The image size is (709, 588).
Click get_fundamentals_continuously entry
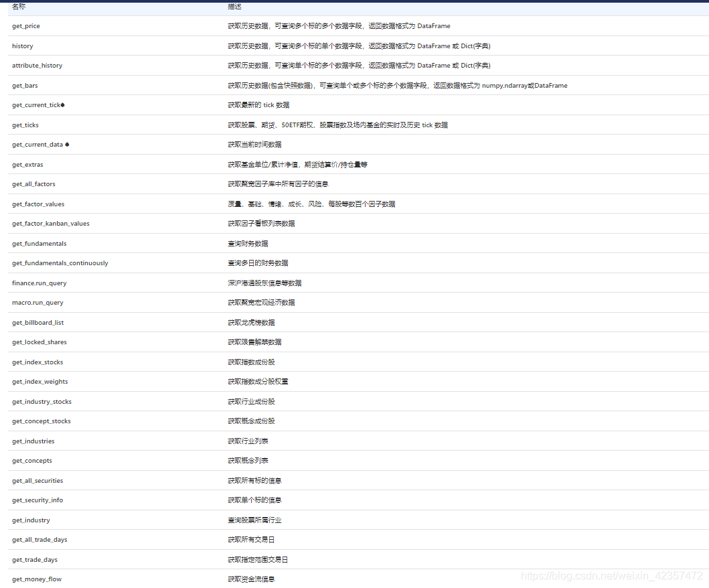pos(60,263)
